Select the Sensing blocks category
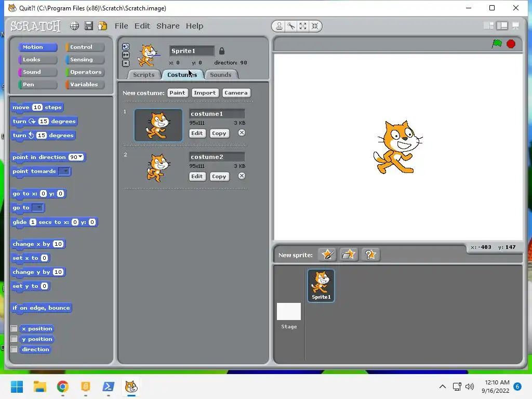This screenshot has height=399, width=532. (85, 60)
